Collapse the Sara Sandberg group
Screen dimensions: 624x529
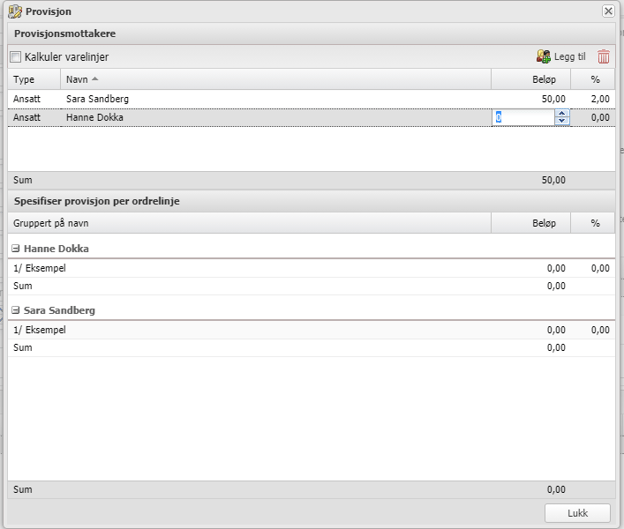(x=16, y=310)
